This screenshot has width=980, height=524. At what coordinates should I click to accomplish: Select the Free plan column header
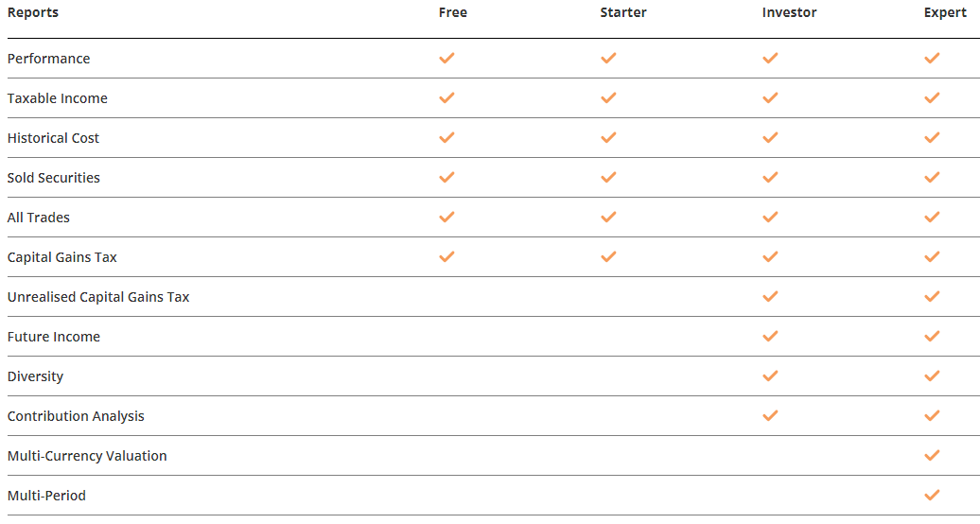[x=452, y=12]
